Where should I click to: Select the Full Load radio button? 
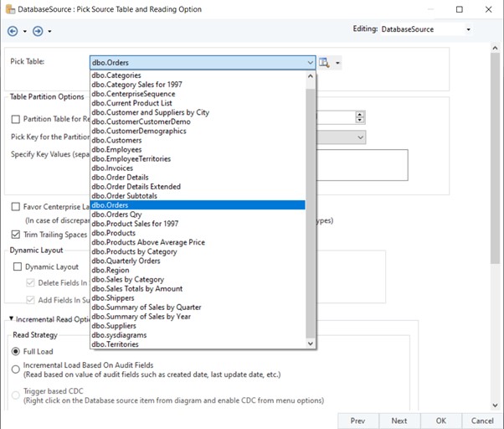[16, 351]
